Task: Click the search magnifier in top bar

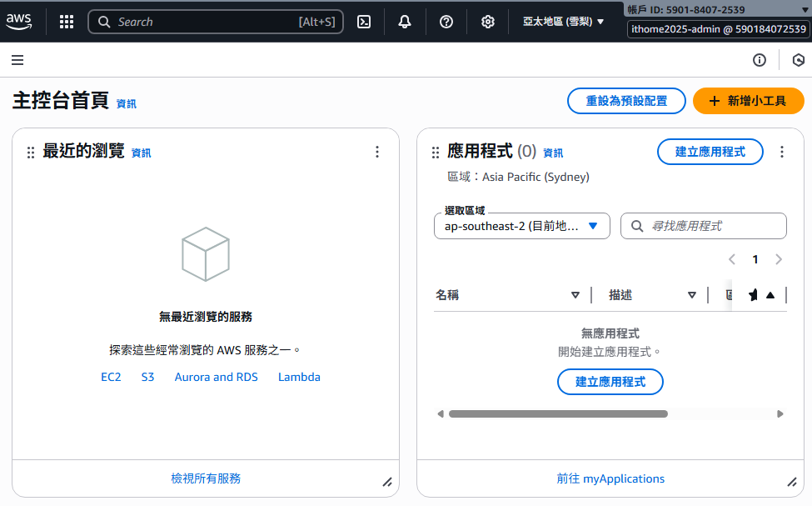Action: 104,22
